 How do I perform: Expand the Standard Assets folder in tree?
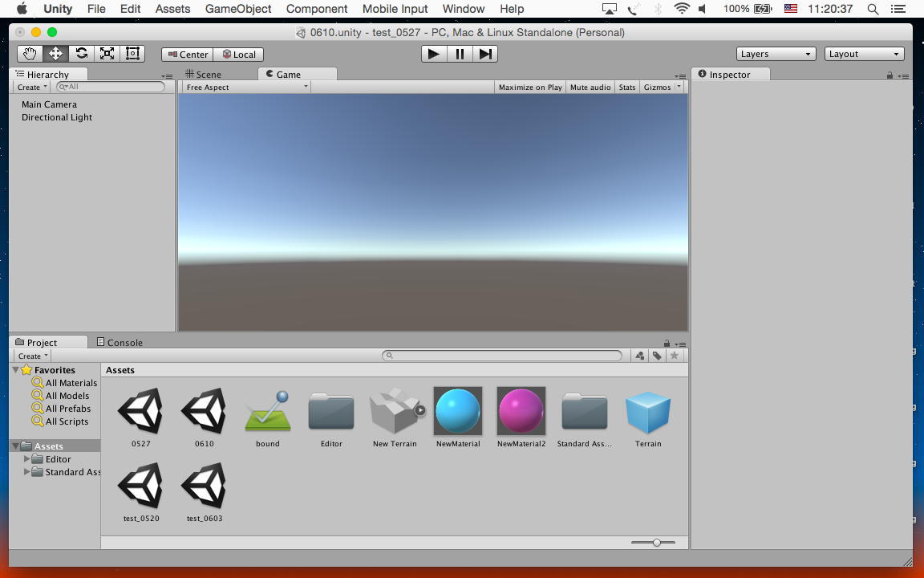26,472
